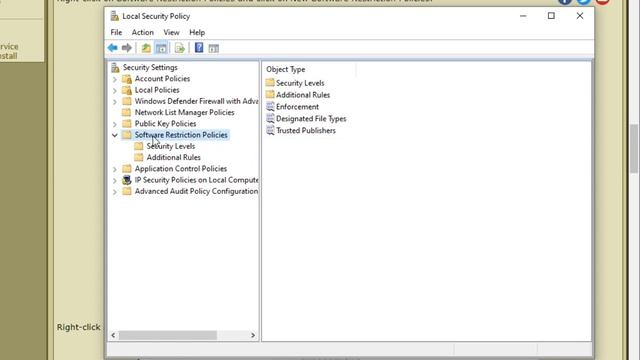
Task: Click the tree scrollbar right arrow
Action: (x=253, y=335)
